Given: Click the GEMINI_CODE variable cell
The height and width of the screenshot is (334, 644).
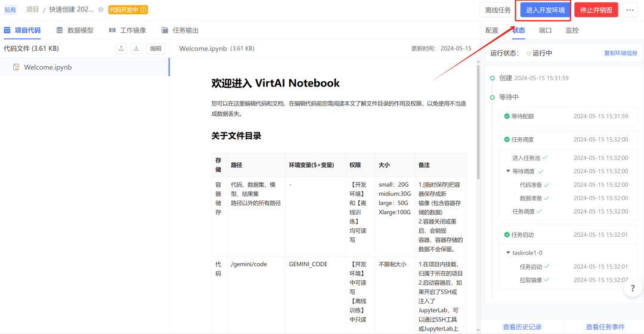Looking at the screenshot, I should 308,264.
